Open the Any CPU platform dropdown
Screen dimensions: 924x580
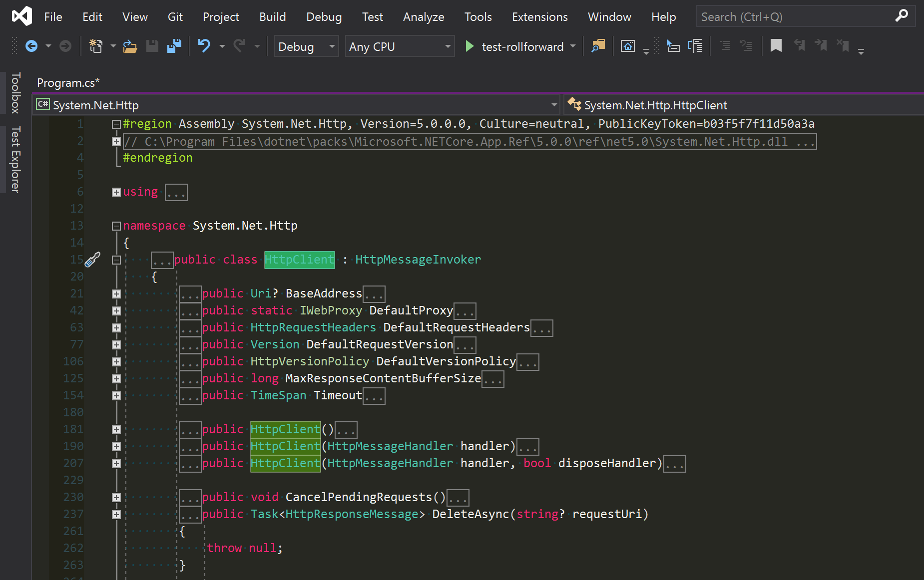click(x=399, y=46)
